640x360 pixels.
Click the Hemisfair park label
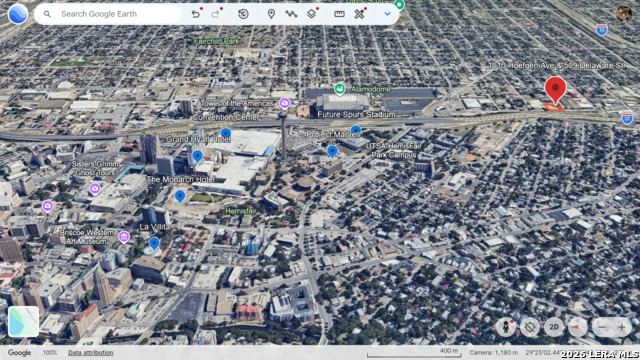click(241, 211)
